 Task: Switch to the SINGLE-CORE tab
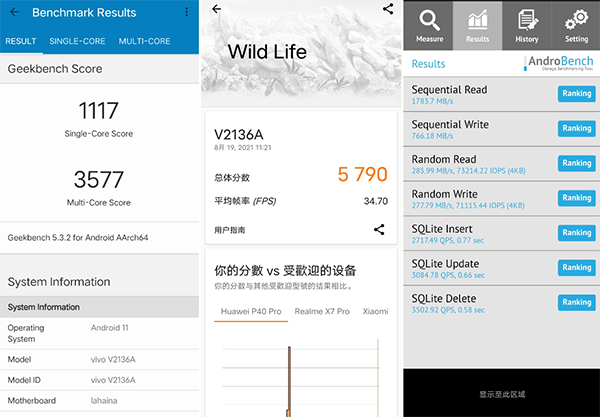coord(78,41)
